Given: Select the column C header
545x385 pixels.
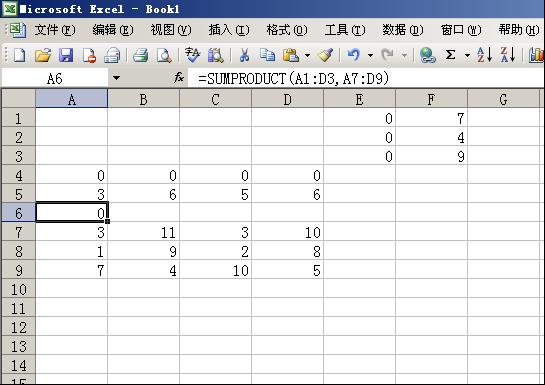Looking at the screenshot, I should [x=215, y=99].
